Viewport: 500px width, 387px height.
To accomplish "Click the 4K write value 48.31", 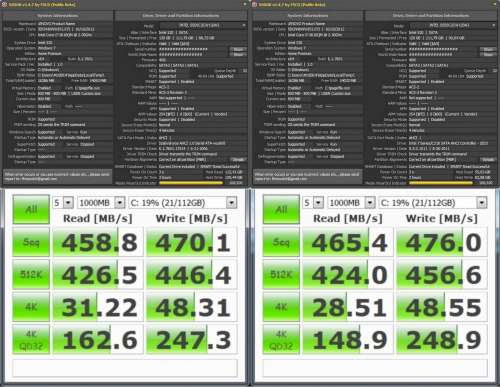I will point(192,307).
